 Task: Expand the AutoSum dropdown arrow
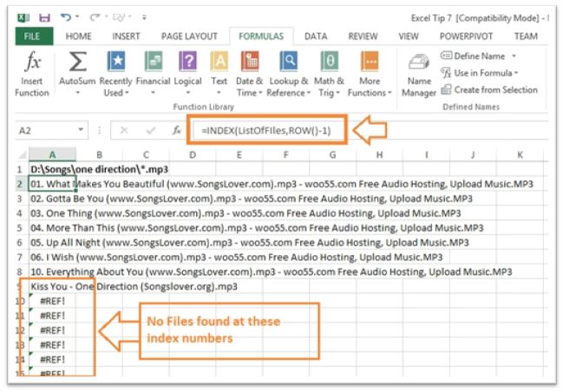point(77,93)
